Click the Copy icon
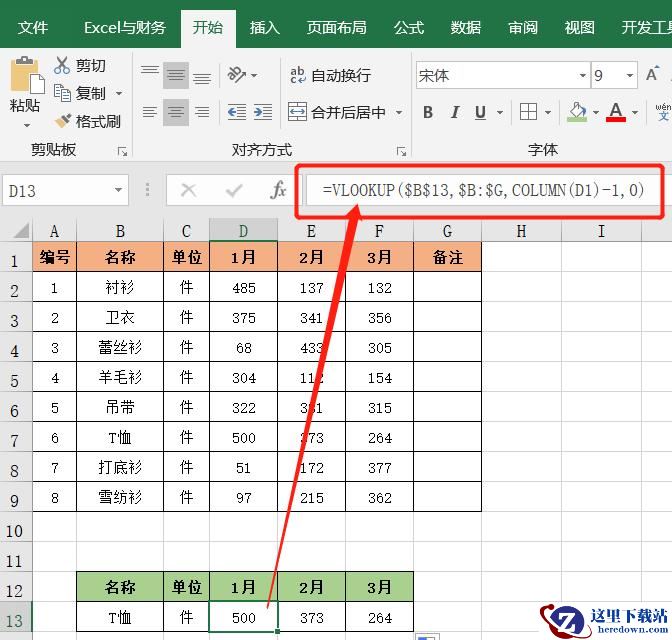This screenshot has height=640, width=672. coord(62,93)
